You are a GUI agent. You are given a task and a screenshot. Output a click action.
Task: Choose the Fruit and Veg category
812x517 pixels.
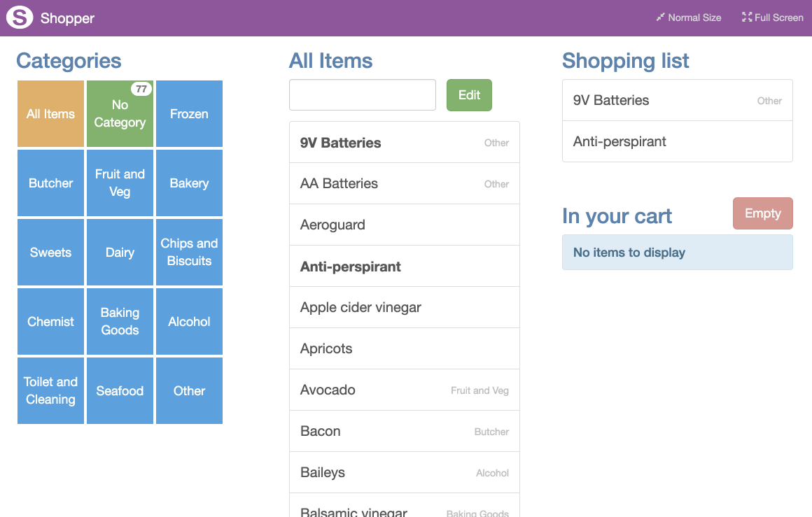click(120, 183)
